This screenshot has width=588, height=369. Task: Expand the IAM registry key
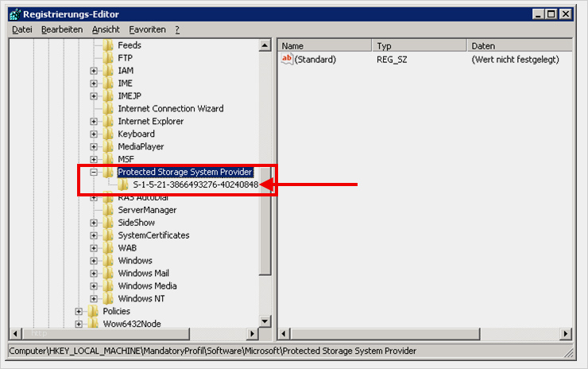94,71
